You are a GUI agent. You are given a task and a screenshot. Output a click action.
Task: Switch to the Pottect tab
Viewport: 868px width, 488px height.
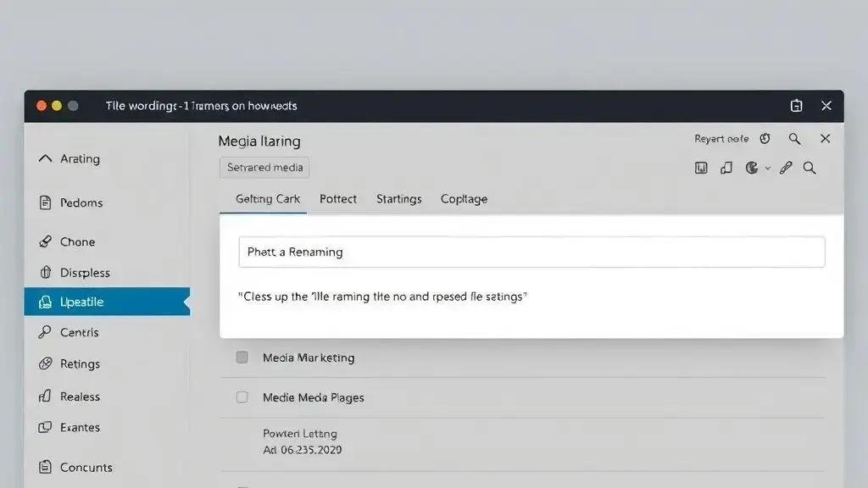[337, 199]
